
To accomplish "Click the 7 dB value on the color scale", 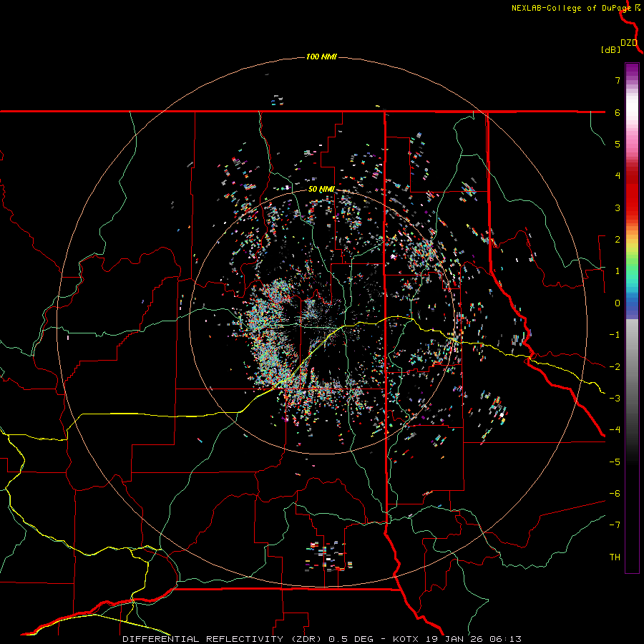I will point(618,80).
